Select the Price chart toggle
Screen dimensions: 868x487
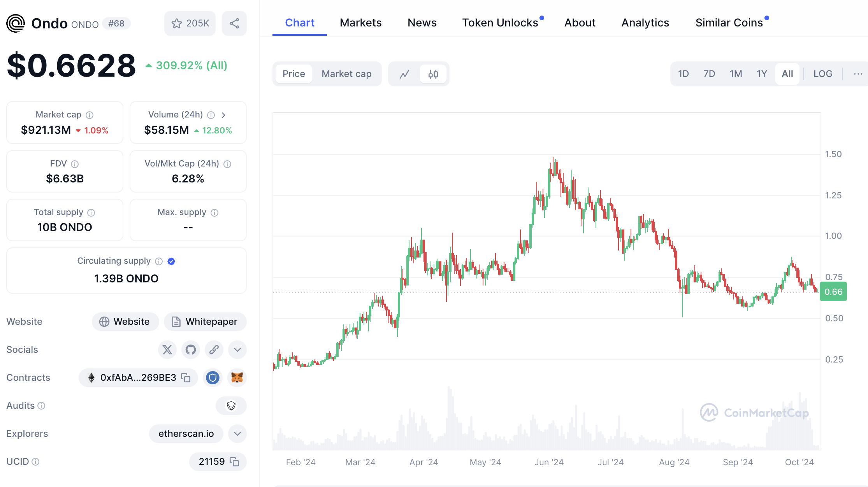pos(294,74)
